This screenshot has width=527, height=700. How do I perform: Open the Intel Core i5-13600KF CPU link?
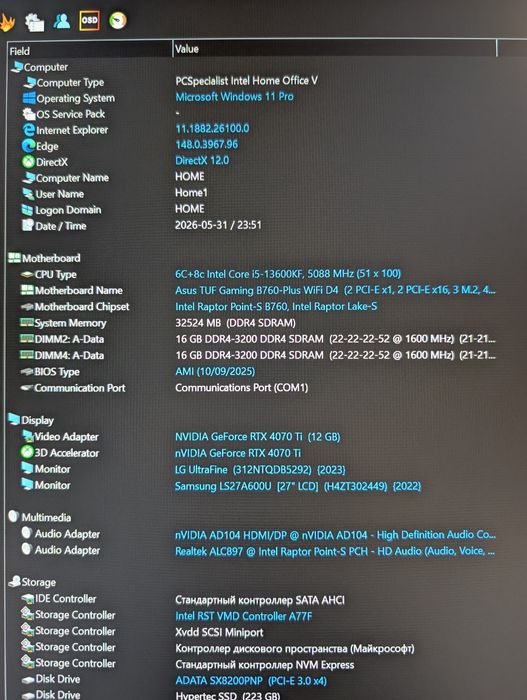(x=288, y=273)
